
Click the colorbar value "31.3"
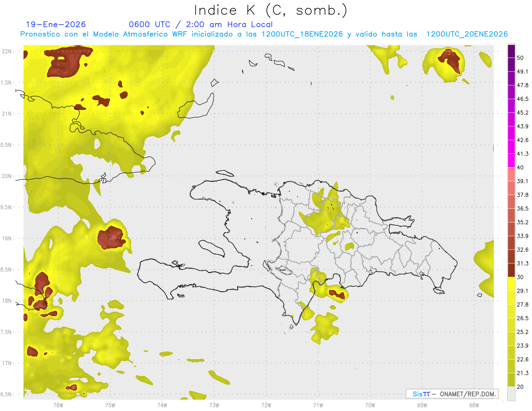(x=523, y=263)
